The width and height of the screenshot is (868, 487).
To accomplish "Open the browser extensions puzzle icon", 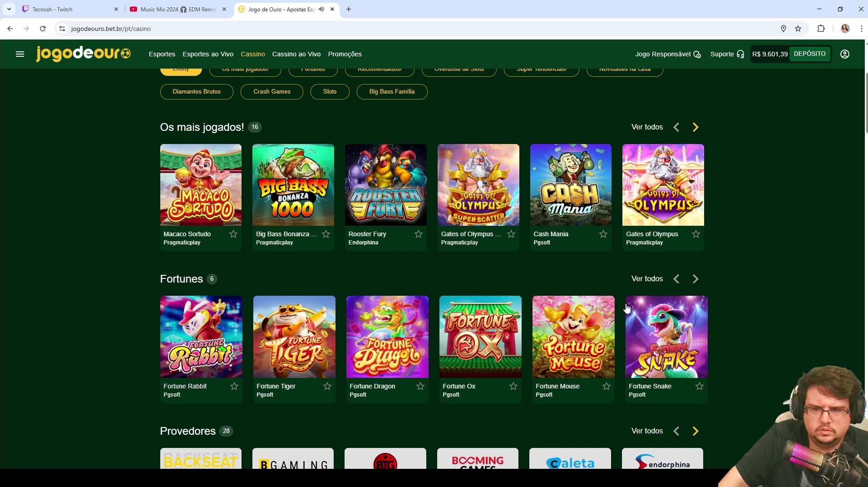I will [x=821, y=29].
